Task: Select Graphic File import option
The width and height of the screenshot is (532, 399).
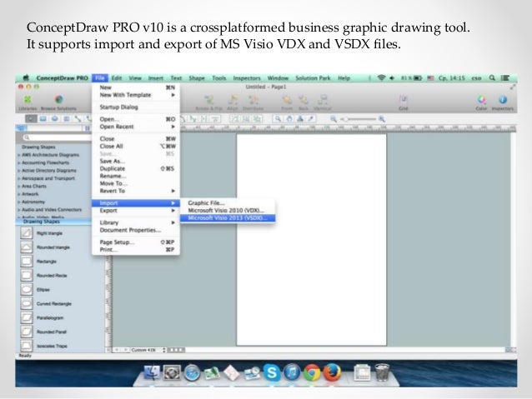Action: 228,202
